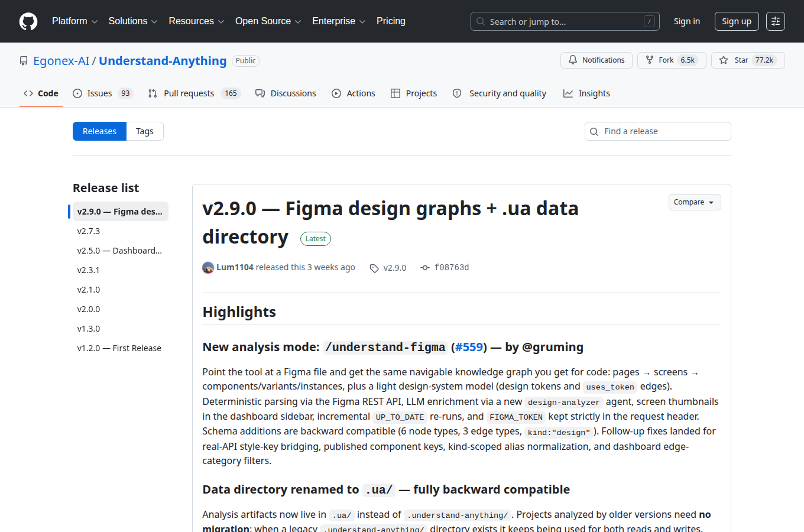Screen dimensions: 804x532
Task: Select release v2.3.1 in the list
Action: [x=120, y=270]
